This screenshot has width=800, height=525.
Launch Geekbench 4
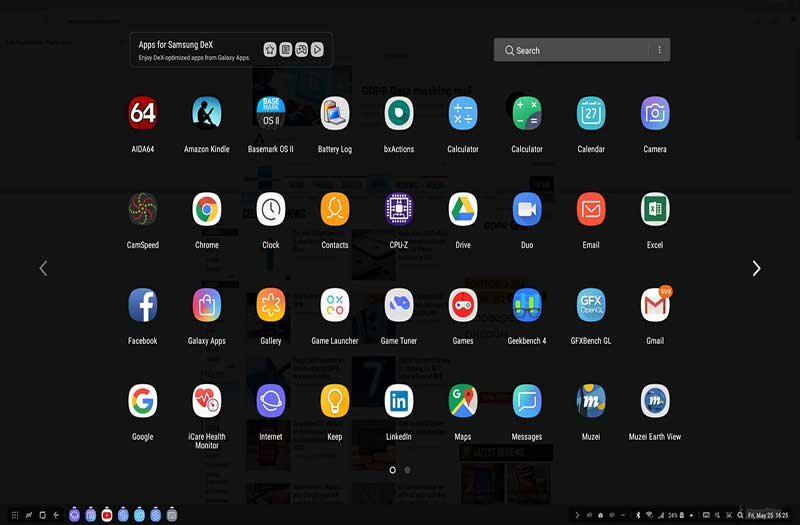[x=527, y=305]
